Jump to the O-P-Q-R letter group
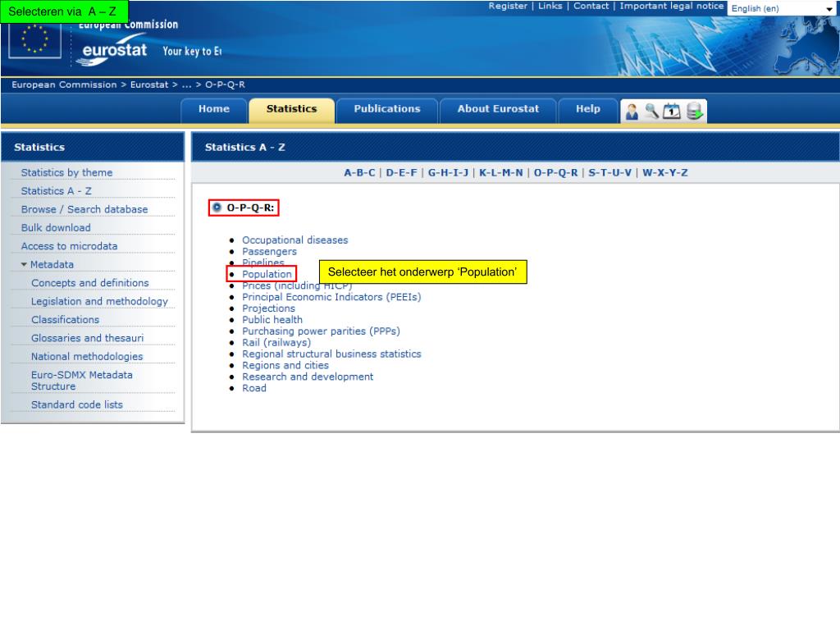 (556, 172)
